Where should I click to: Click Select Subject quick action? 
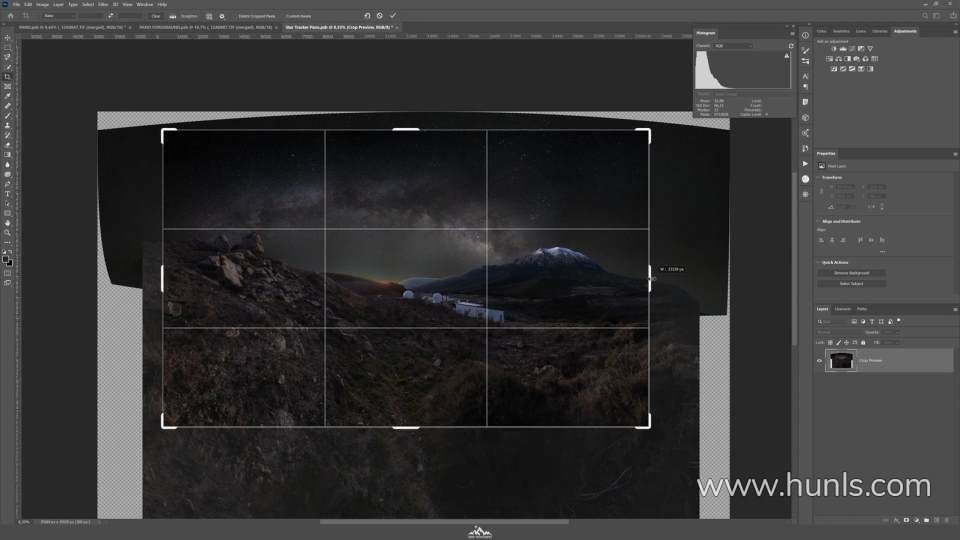(x=852, y=284)
